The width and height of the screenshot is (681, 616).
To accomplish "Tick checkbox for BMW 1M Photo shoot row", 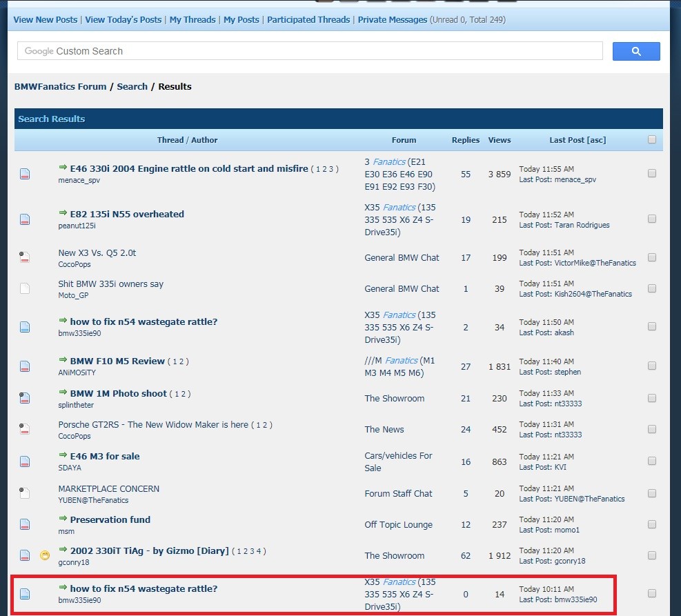I will [x=652, y=399].
